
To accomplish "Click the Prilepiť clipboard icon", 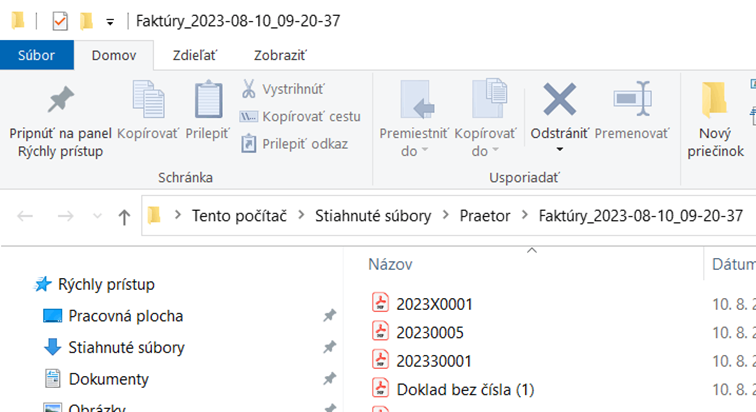I will point(208,100).
